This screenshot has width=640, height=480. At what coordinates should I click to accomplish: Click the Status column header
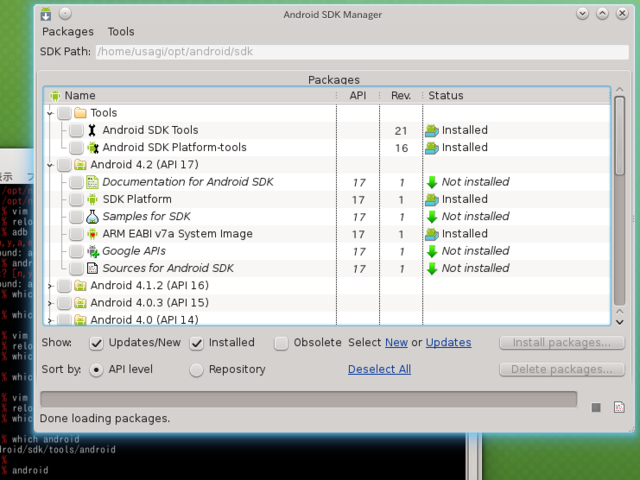click(x=517, y=96)
